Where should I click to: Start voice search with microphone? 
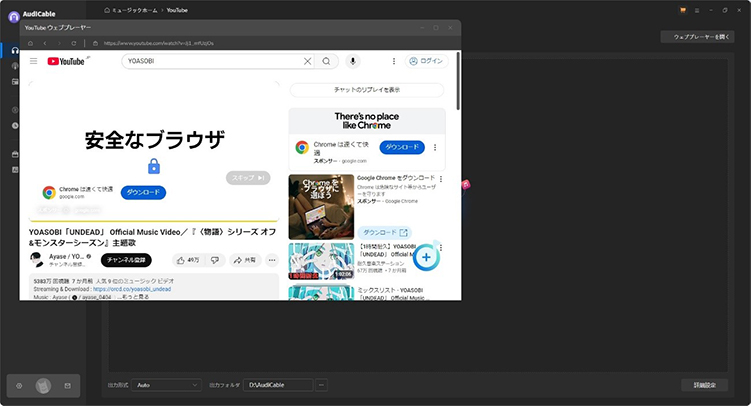[x=353, y=61]
